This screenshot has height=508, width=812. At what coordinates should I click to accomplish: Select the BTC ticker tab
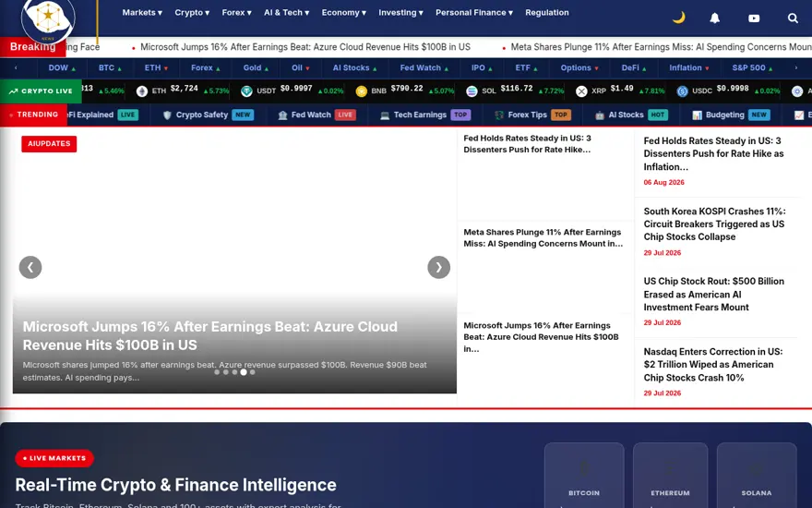click(x=111, y=68)
